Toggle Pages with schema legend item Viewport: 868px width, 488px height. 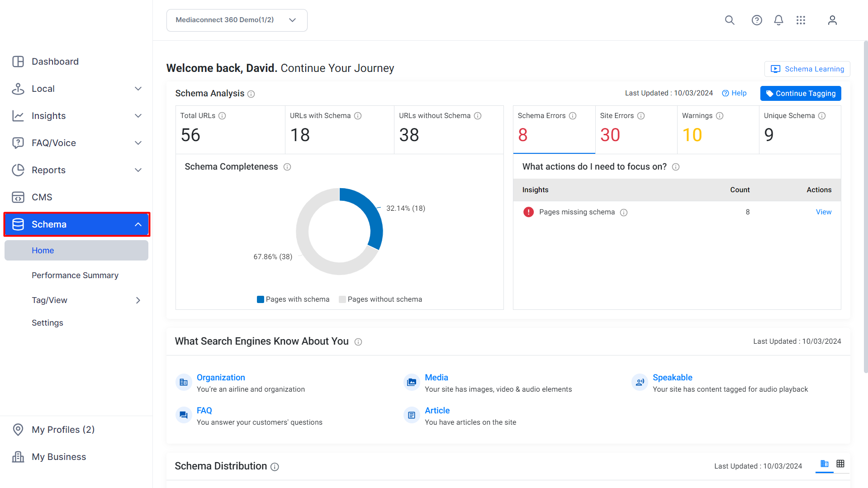point(293,299)
